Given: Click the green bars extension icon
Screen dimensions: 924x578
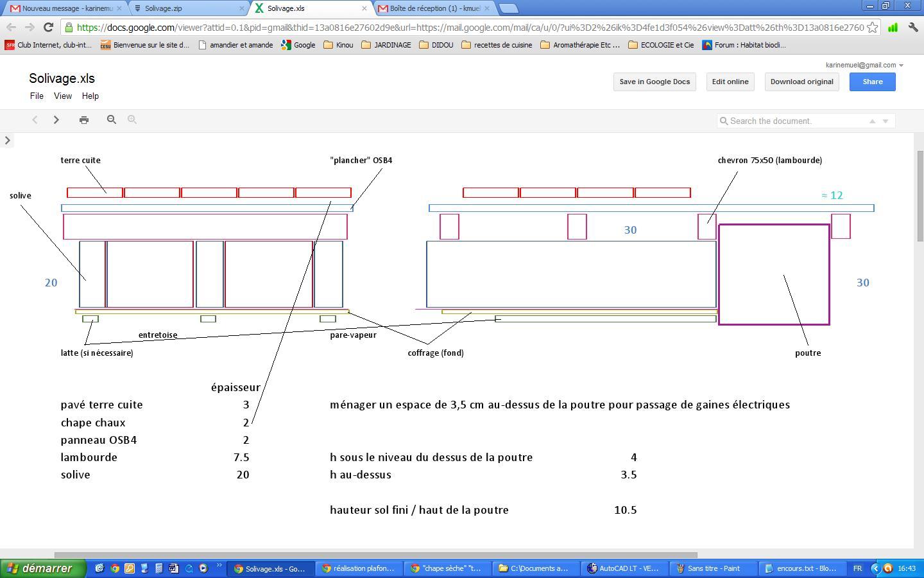Looking at the screenshot, I should click(893, 27).
